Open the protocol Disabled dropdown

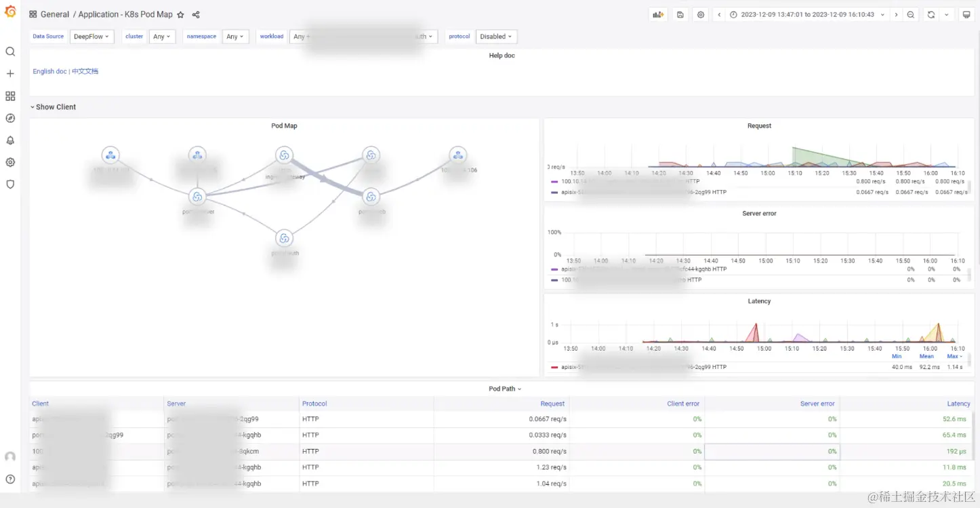[496, 37]
